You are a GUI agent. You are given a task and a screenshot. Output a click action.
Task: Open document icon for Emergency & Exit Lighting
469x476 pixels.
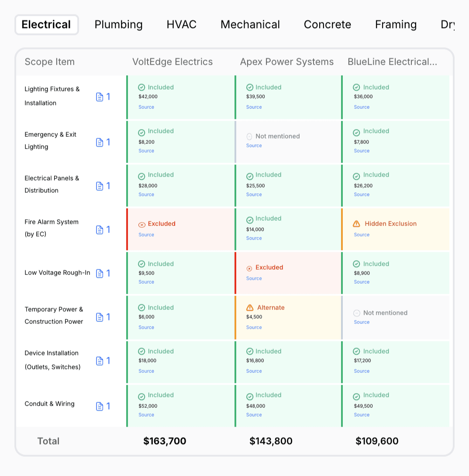coord(100,142)
